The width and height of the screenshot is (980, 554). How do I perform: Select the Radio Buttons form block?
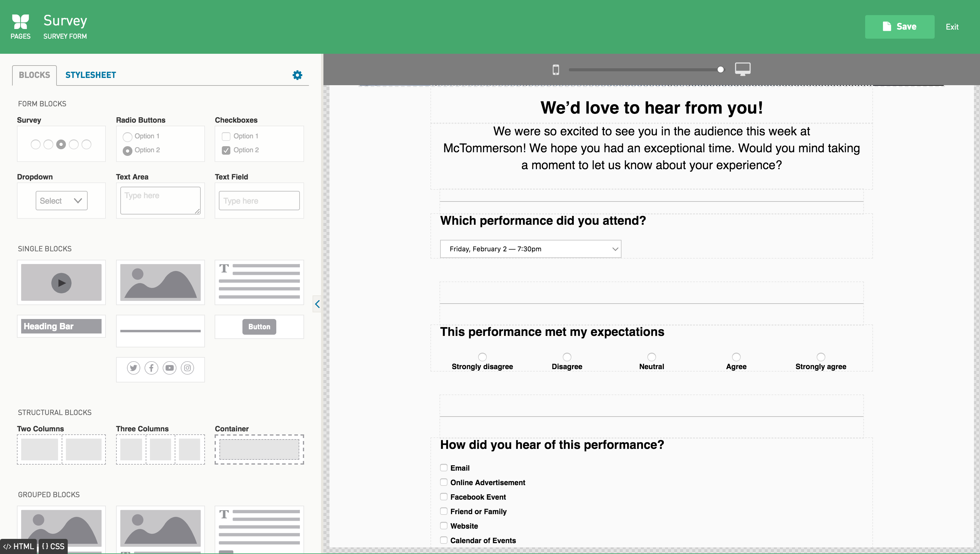click(160, 144)
